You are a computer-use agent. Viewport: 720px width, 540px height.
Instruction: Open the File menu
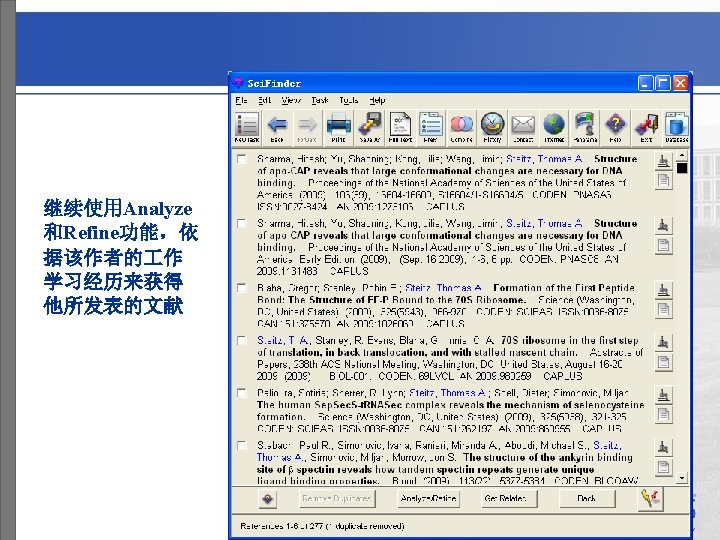(241, 100)
